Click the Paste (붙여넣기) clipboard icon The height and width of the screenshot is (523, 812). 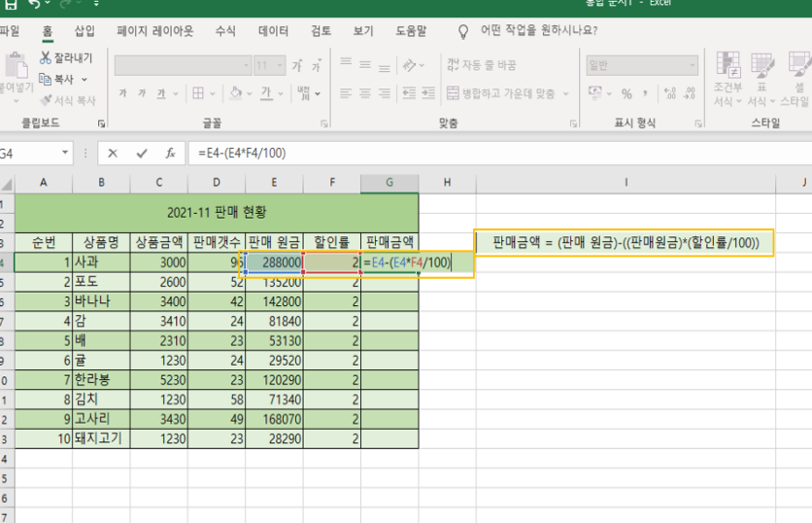[17, 66]
